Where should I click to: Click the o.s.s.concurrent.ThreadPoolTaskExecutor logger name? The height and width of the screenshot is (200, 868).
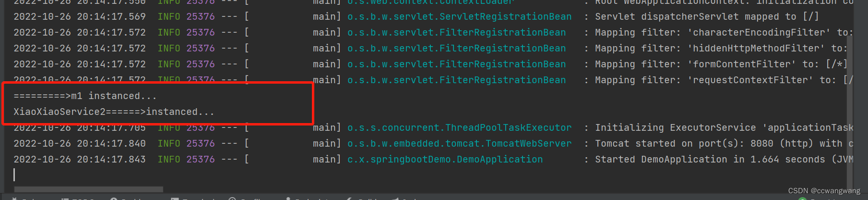(x=459, y=128)
